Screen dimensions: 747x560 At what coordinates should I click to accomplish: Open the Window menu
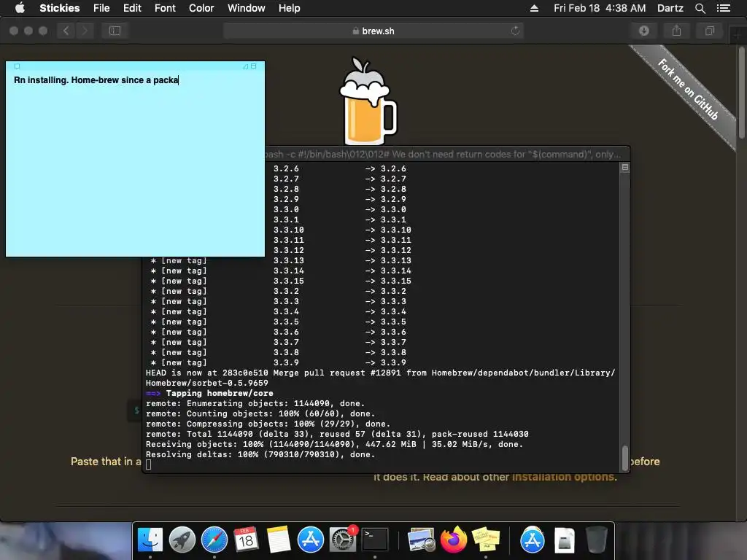pyautogui.click(x=246, y=8)
